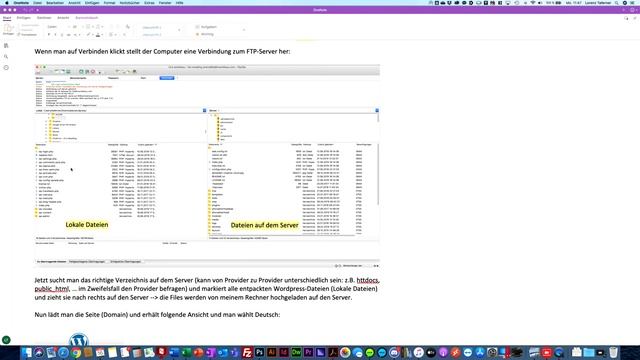The width and height of the screenshot is (640, 360).
Task: Click the Einfügen paste button in ribbon
Action: tap(8, 29)
